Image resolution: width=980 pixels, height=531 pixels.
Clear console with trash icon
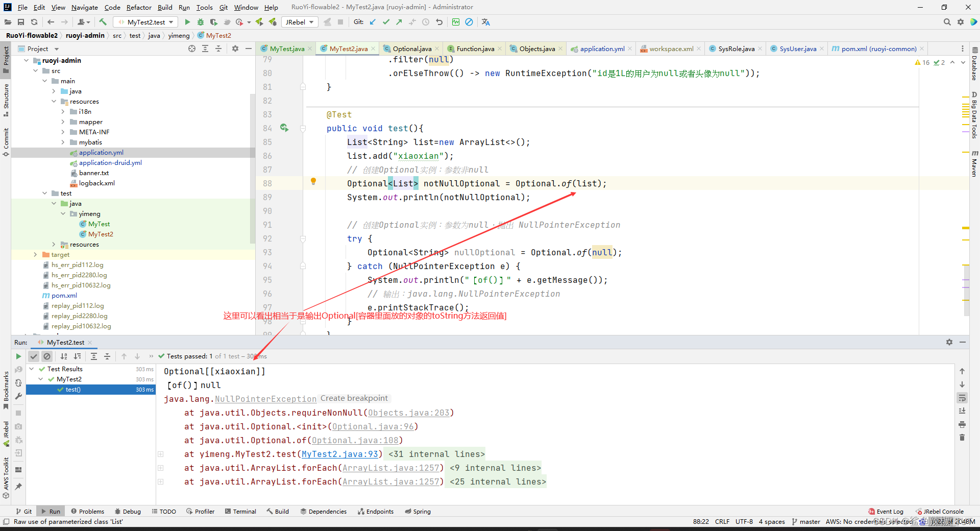(962, 438)
